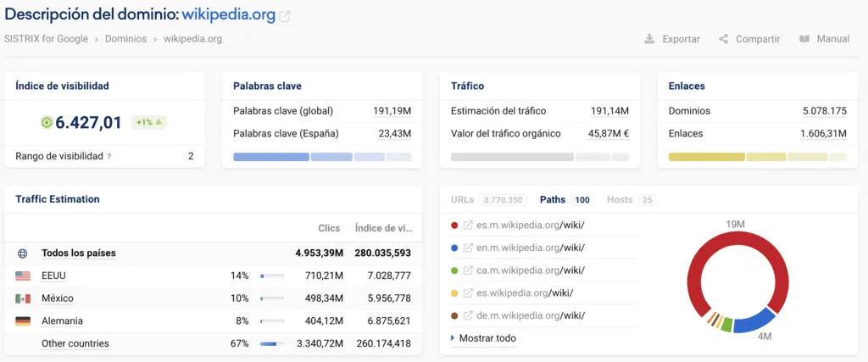Open external link icon for de.m.wikipedia.org/wiki/
This screenshot has height=362, width=868.
[468, 316]
